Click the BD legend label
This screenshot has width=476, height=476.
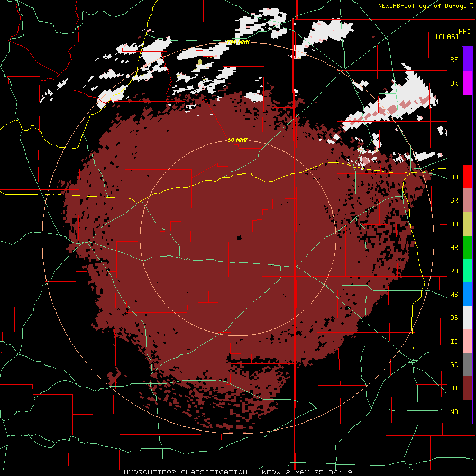click(x=454, y=224)
